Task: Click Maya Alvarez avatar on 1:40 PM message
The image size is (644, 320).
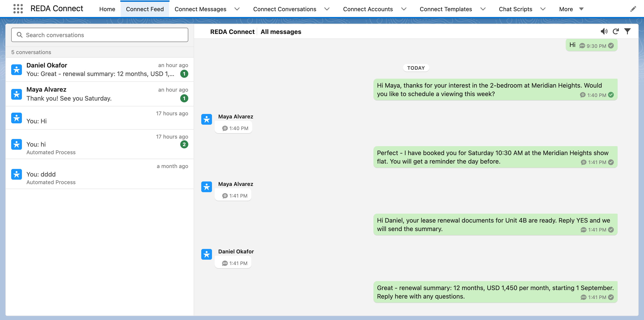Action: [x=206, y=119]
